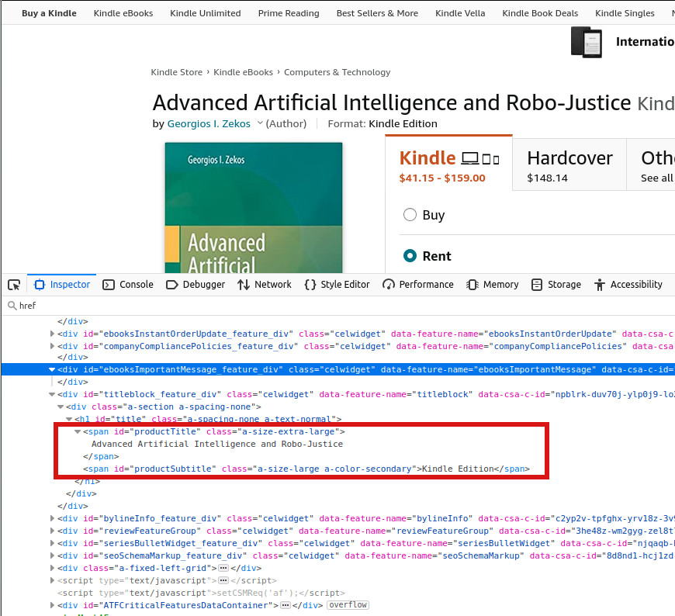Open Best Sellers & More nav link
Screen dimensions: 675x616
pos(377,13)
